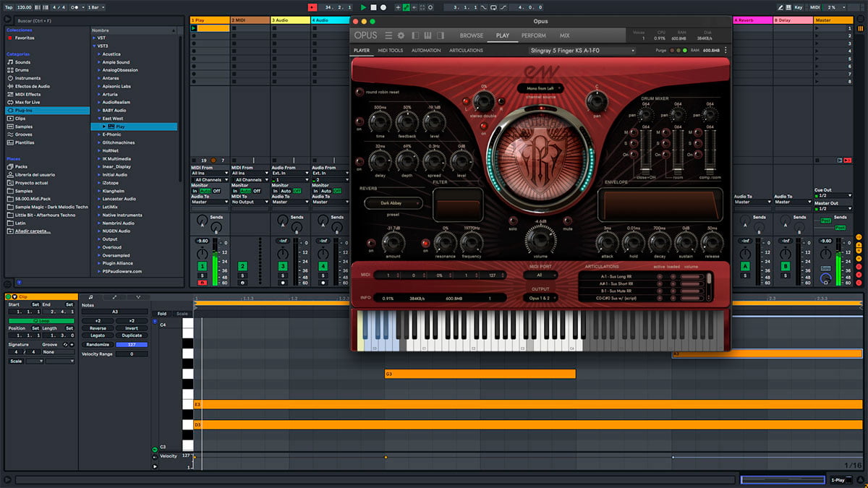Open Samples category in browser sidebar
Image resolution: width=868 pixels, height=488 pixels.
[x=23, y=127]
